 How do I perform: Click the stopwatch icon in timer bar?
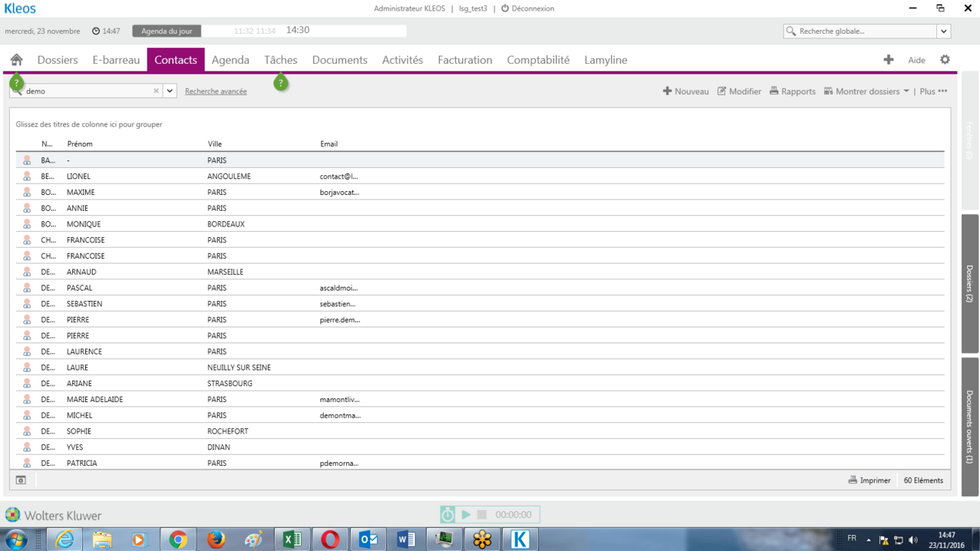448,514
